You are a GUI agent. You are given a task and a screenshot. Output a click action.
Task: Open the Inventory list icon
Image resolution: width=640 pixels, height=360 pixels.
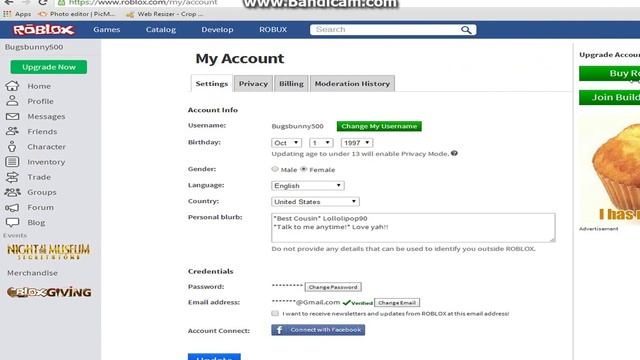[12, 162]
